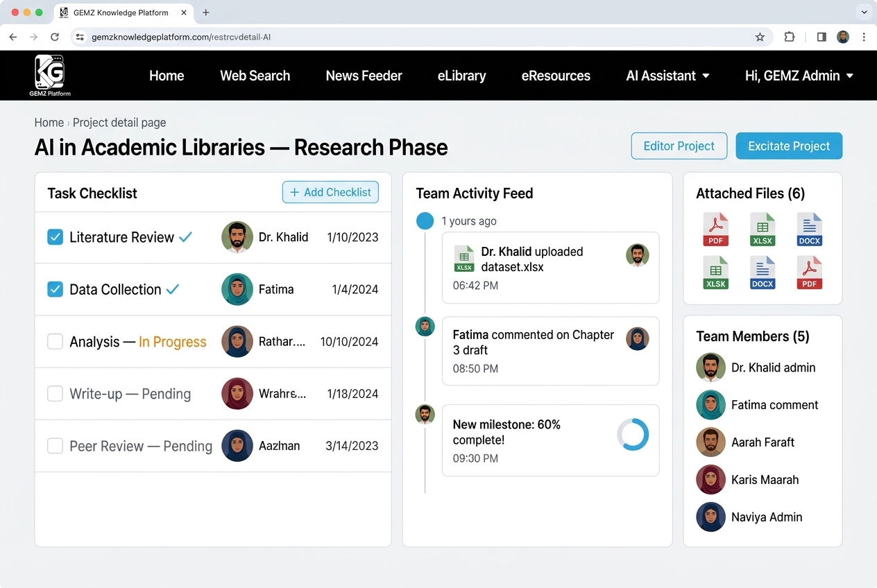
Task: Click the New milestone: 60% complete card
Action: 550,440
